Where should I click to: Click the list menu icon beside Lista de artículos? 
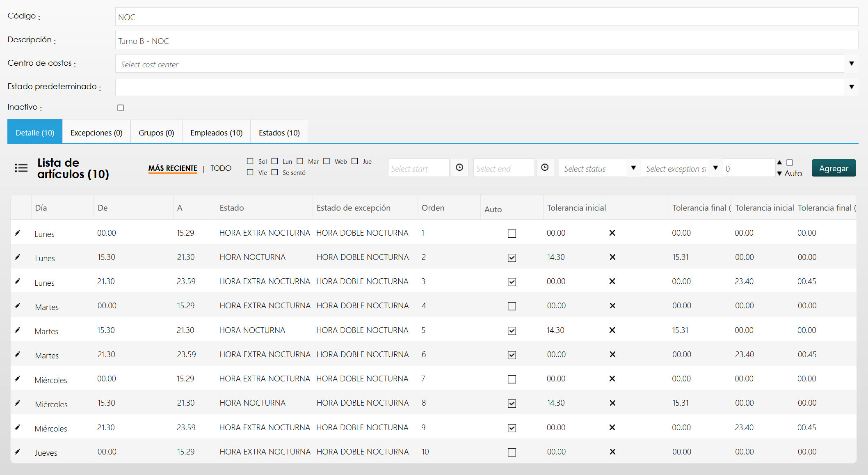[x=21, y=168]
